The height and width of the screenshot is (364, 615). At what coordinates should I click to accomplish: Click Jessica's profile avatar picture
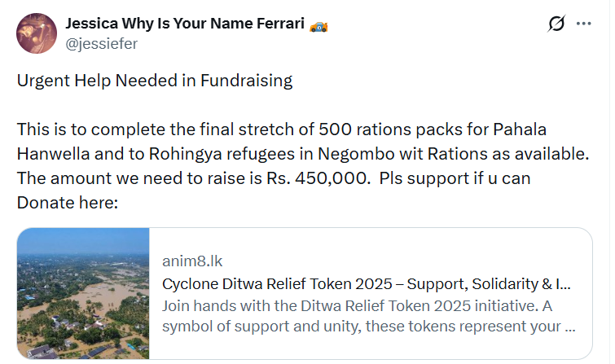36,34
